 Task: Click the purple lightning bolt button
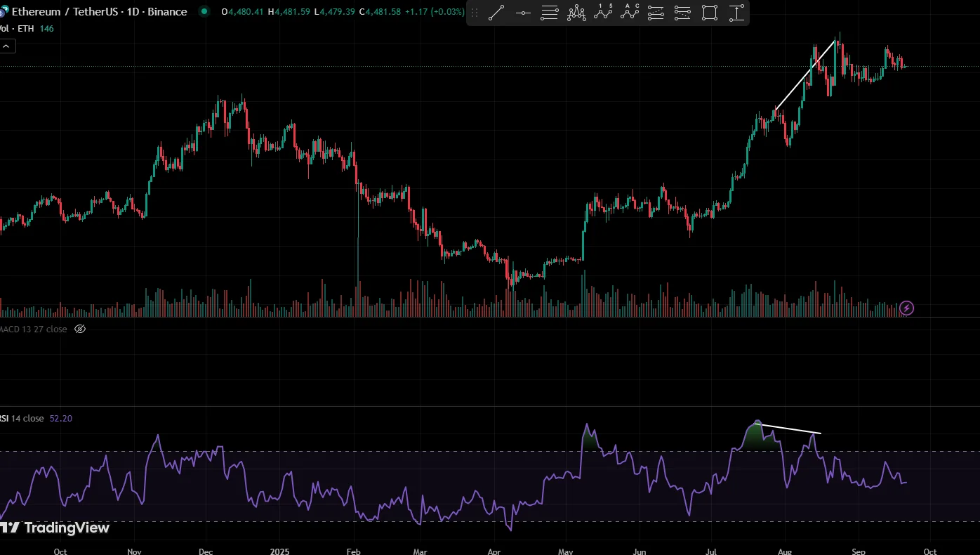(906, 308)
